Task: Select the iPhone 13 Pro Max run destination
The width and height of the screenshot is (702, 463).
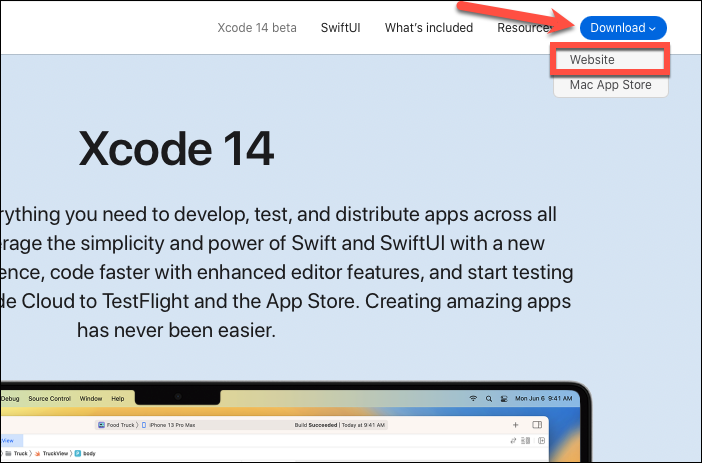Action: 169,425
